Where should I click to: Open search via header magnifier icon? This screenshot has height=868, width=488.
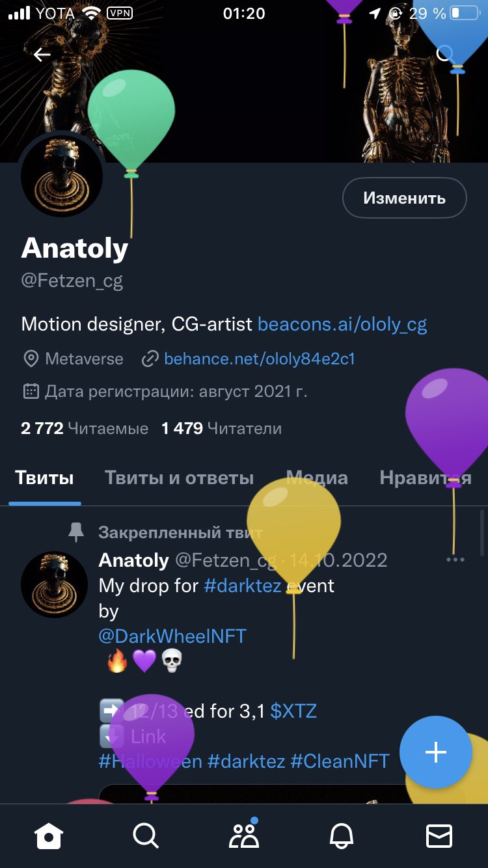point(445,54)
